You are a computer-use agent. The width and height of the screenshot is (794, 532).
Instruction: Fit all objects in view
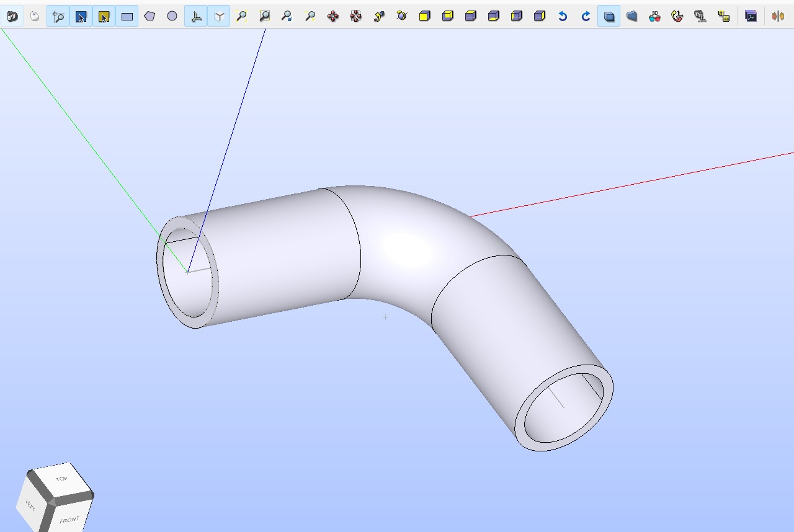click(241, 16)
